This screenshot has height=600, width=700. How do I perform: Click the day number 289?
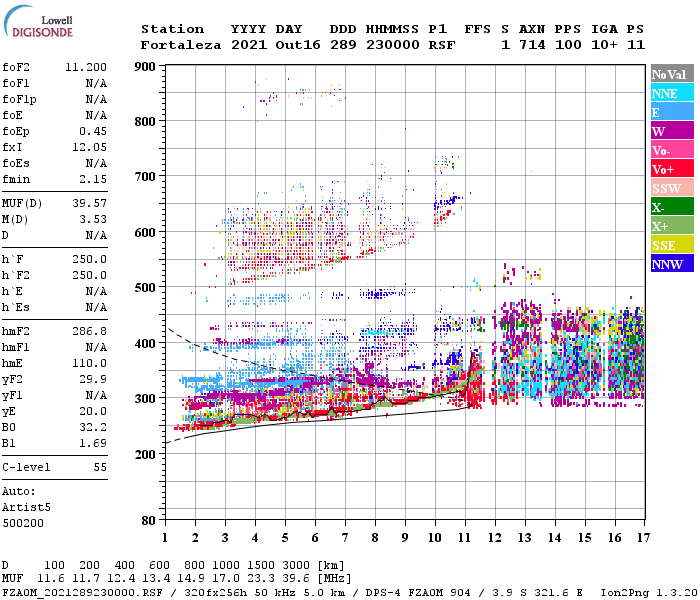tap(343, 45)
